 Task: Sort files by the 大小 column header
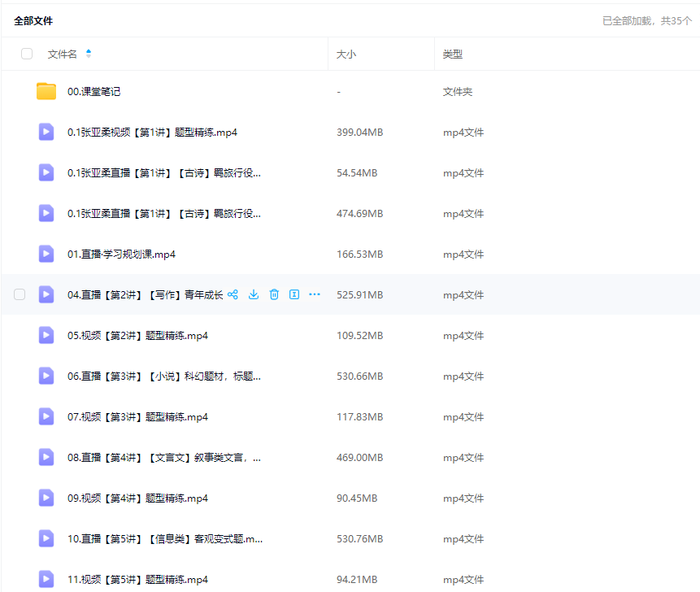pyautogui.click(x=346, y=54)
